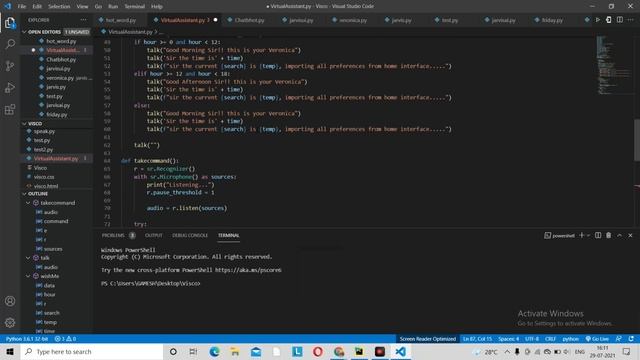Open the Accounts menu icon
The width and height of the screenshot is (640, 360).
coord(10,301)
